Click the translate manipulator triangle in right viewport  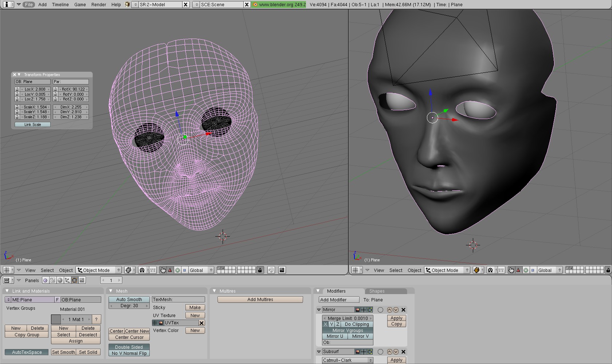point(518,270)
